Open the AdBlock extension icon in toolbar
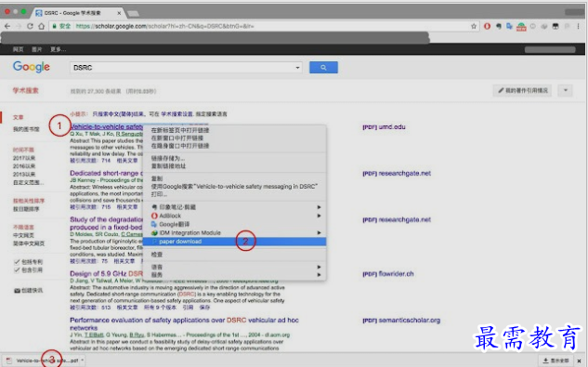Screen dimensions: 588x367 (x=487, y=26)
